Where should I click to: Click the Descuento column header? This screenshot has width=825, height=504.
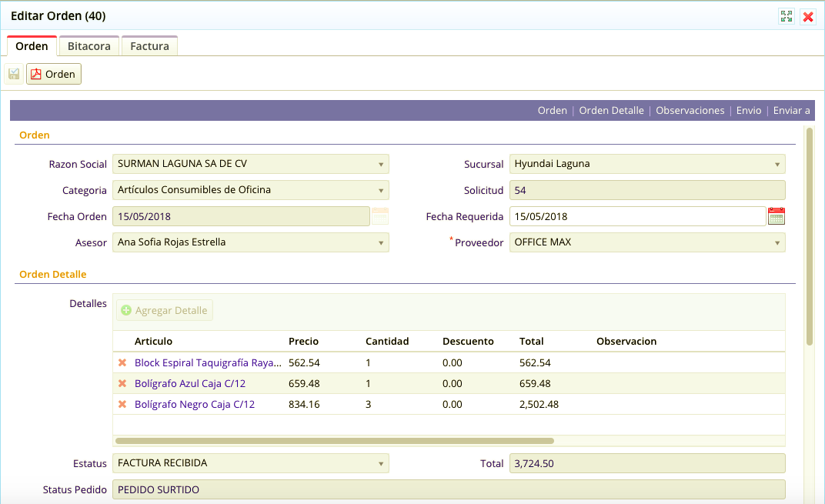pos(468,341)
